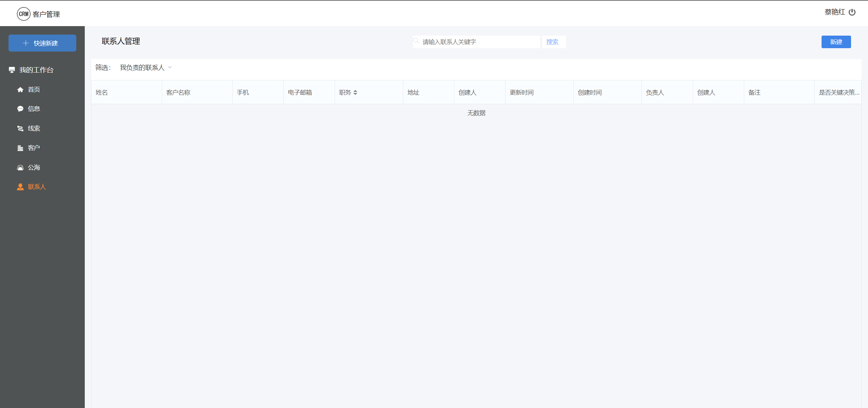The image size is (868, 408).
Task: Toggle sort arrows on 职务 column
Action: coord(355,92)
